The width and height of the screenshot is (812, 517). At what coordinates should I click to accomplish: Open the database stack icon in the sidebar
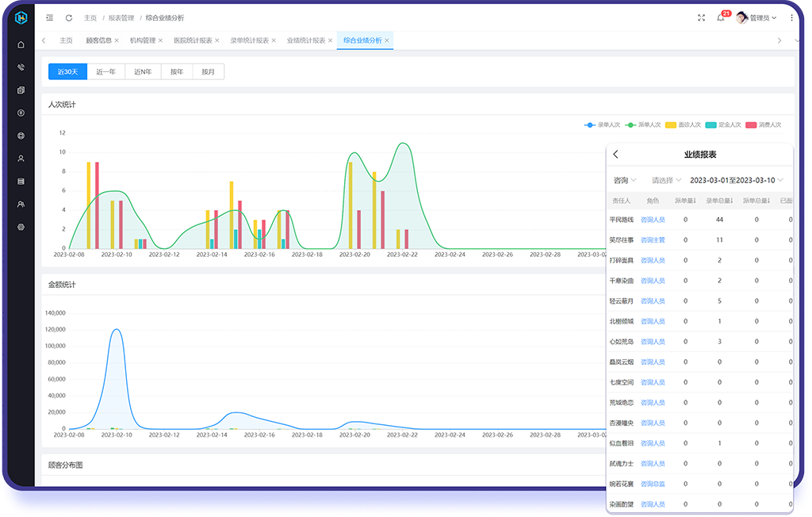point(21,182)
